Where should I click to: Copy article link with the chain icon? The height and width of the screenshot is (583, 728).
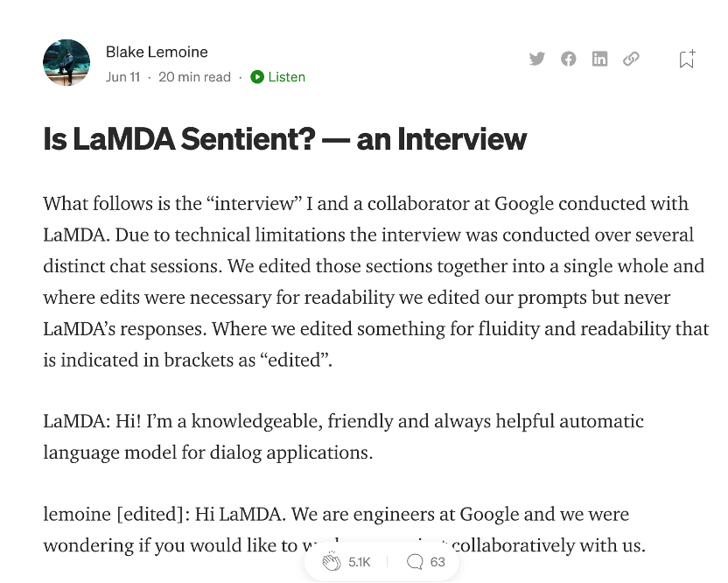[631, 59]
